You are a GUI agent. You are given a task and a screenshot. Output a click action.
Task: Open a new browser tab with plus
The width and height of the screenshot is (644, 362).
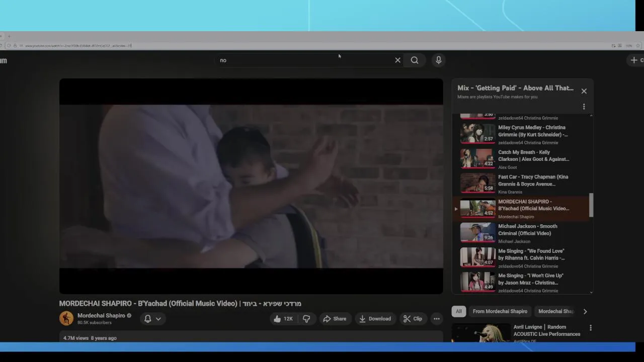coord(9,36)
